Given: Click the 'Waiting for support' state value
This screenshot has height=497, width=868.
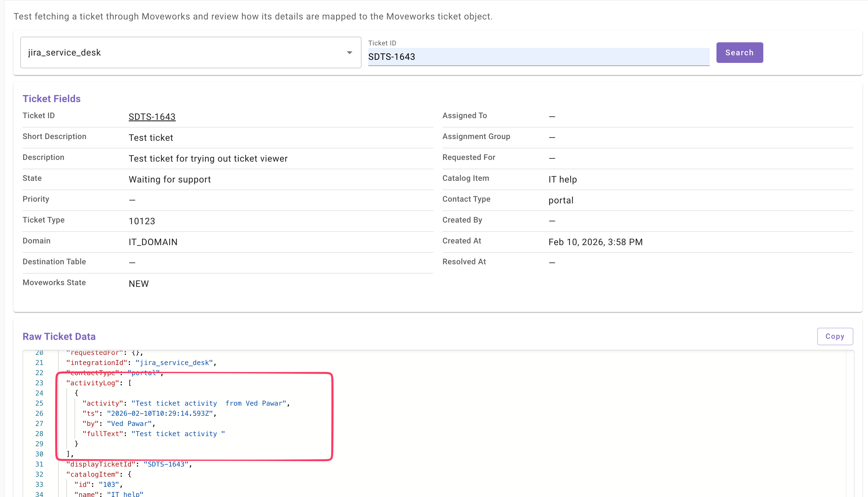Looking at the screenshot, I should click(x=169, y=180).
